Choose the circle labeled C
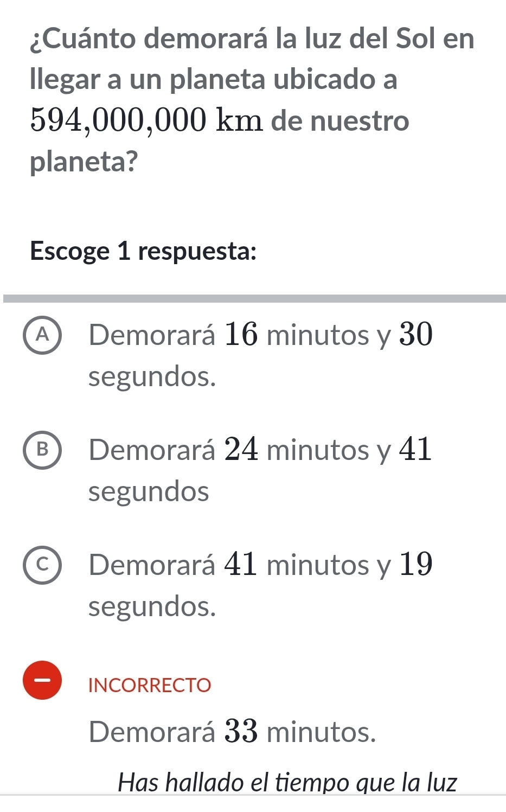 42,566
